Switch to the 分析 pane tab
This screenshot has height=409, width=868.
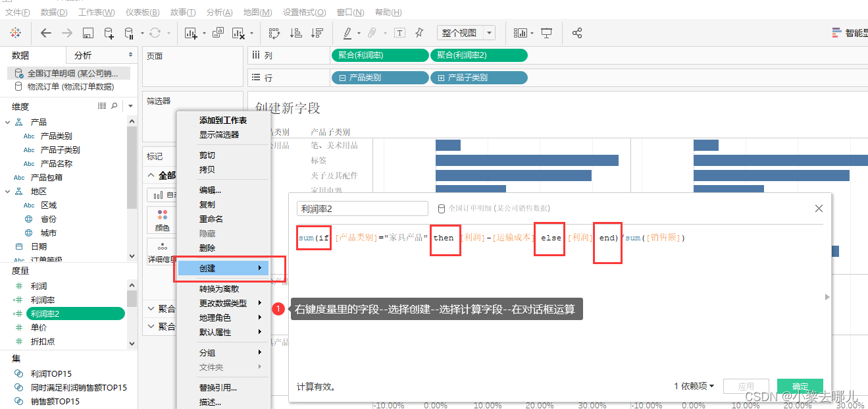[82, 55]
